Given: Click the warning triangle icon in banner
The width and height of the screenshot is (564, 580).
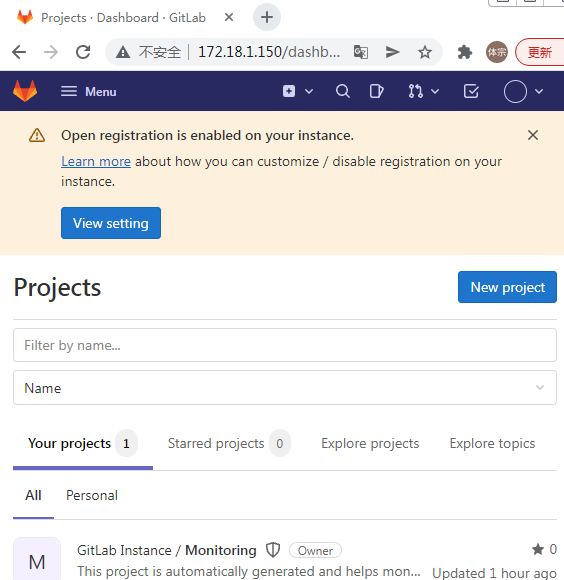Looking at the screenshot, I should coord(37,135).
